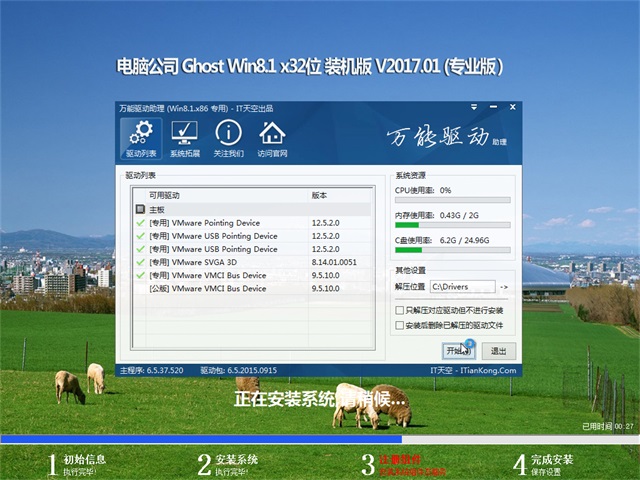640x480 pixels.
Task: Select VMware SVGA 3D version 8.14.01.0051
Action: [334, 262]
